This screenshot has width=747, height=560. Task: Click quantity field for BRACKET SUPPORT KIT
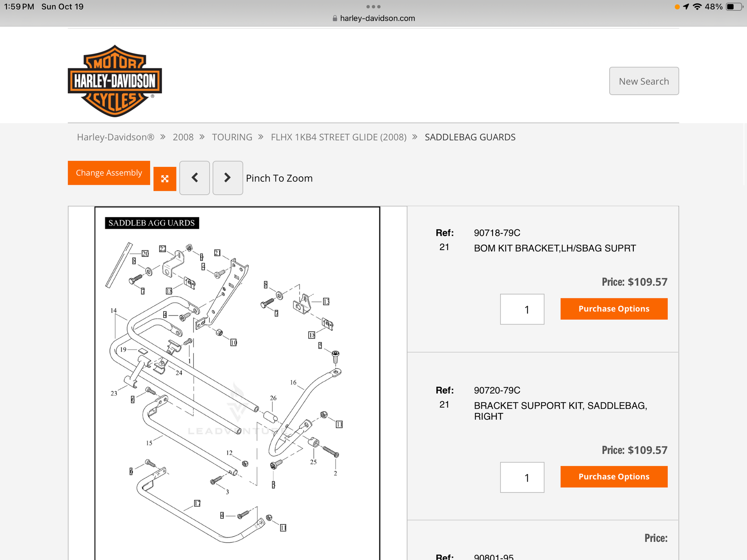point(522,477)
